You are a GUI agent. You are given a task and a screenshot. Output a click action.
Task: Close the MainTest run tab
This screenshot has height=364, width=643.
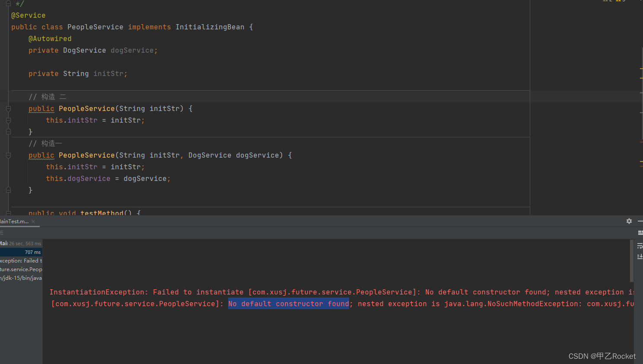point(33,222)
